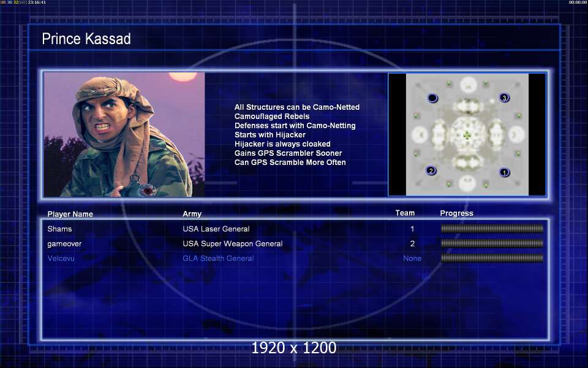Select the Shams player name
Image resolution: width=588 pixels, height=368 pixels.
pyautogui.click(x=59, y=229)
